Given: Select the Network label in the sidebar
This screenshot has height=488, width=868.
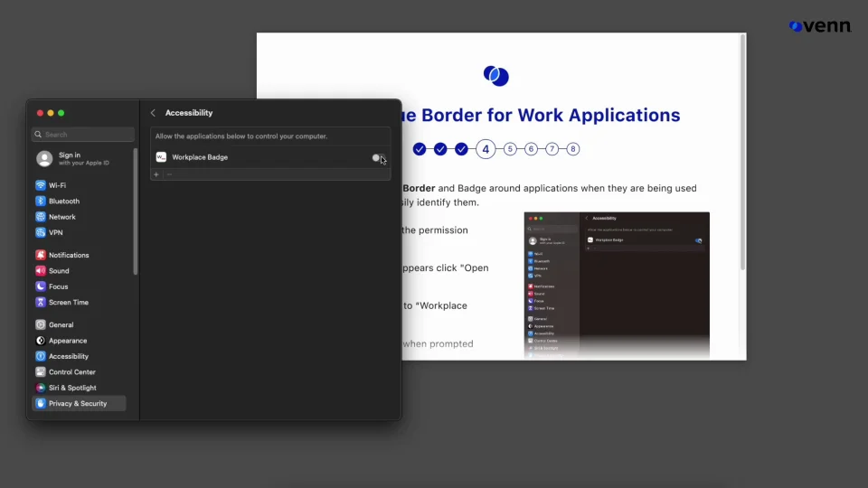Looking at the screenshot, I should point(62,217).
